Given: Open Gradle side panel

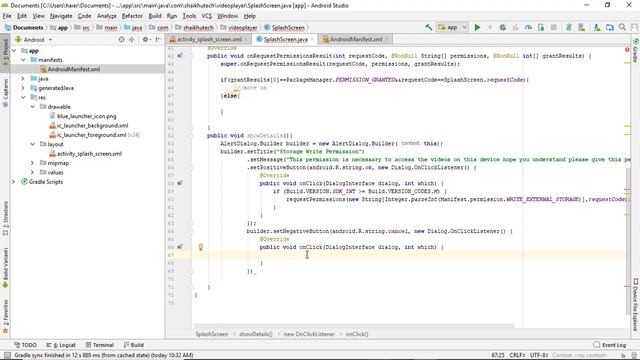Looking at the screenshot, I should (636, 50).
